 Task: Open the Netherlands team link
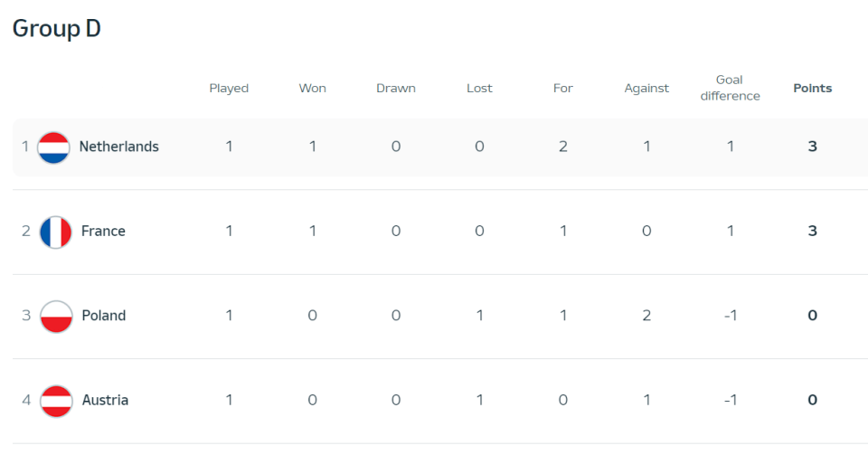click(119, 147)
